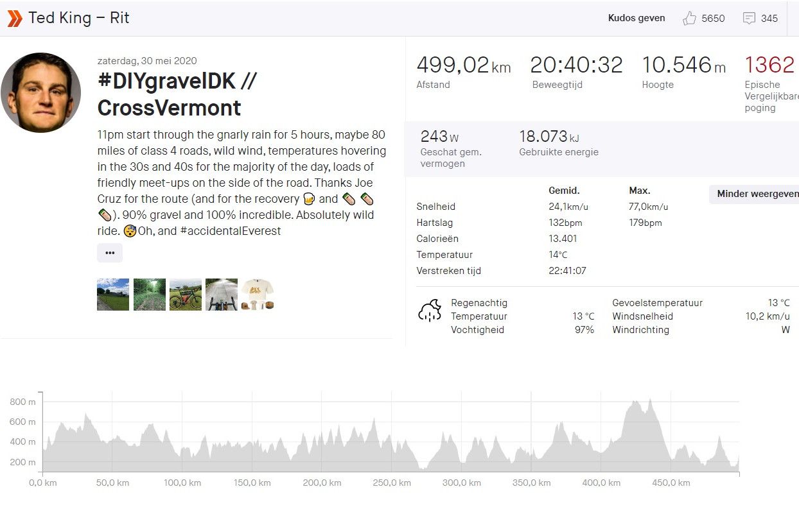The height and width of the screenshot is (532, 799).
Task: Click the 'Gemid.' column header
Action: tap(564, 190)
